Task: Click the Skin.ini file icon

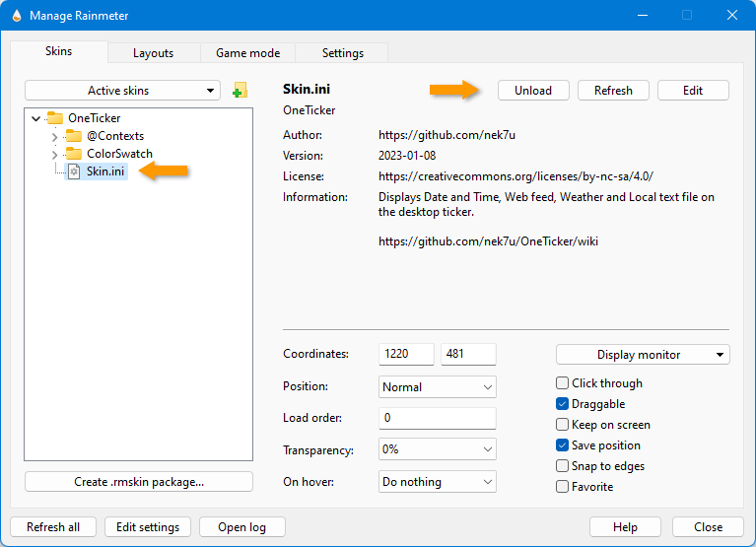Action: pos(74,171)
